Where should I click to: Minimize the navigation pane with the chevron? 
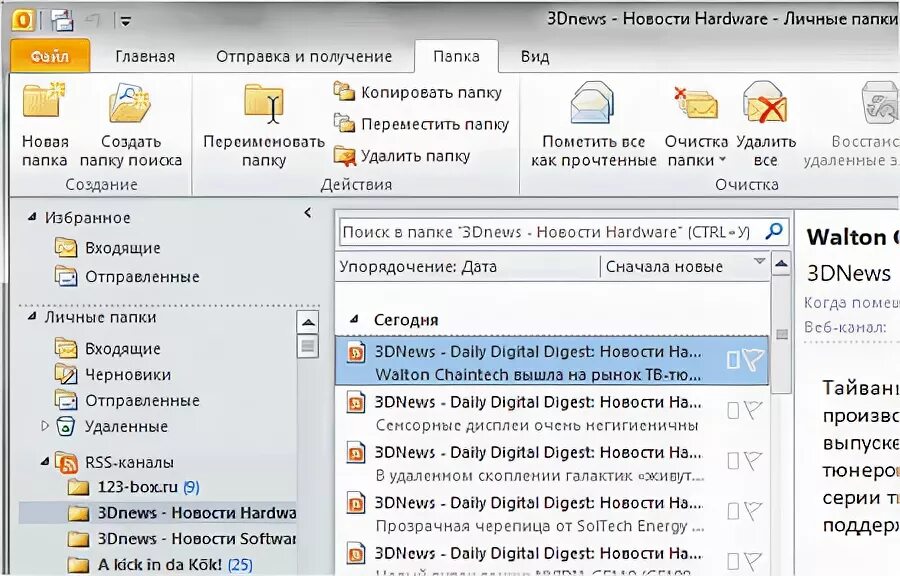308,213
